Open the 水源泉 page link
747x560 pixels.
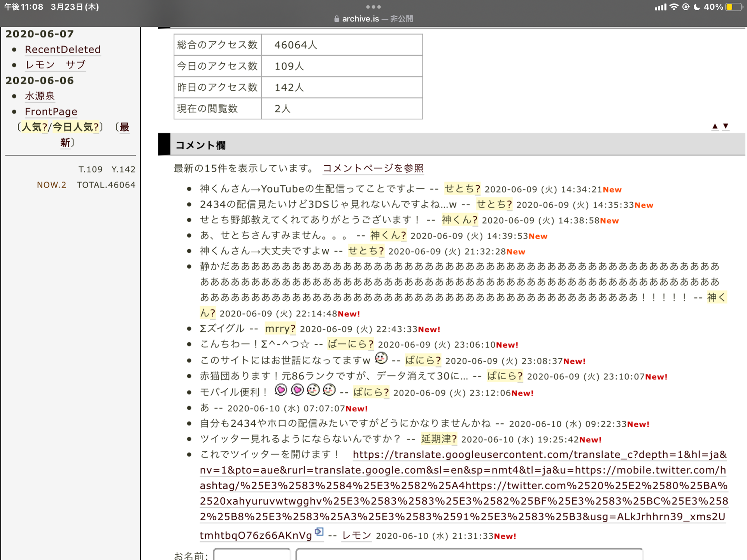click(x=40, y=96)
